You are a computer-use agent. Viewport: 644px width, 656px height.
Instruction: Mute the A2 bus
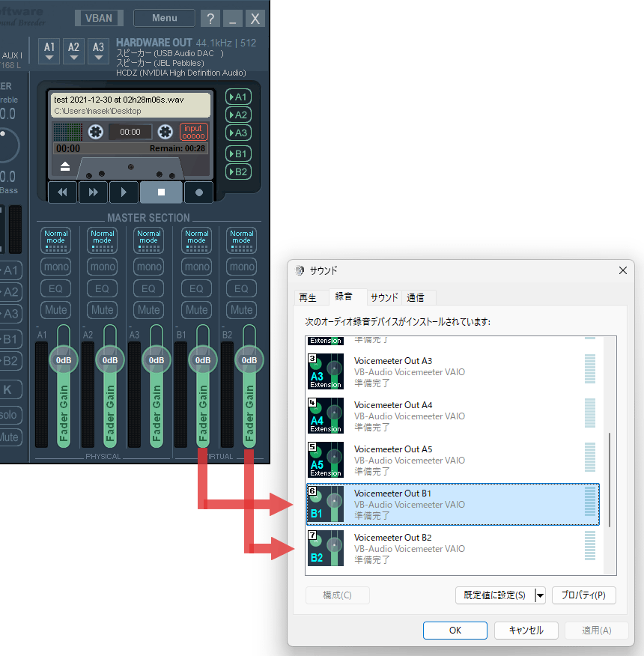point(103,310)
